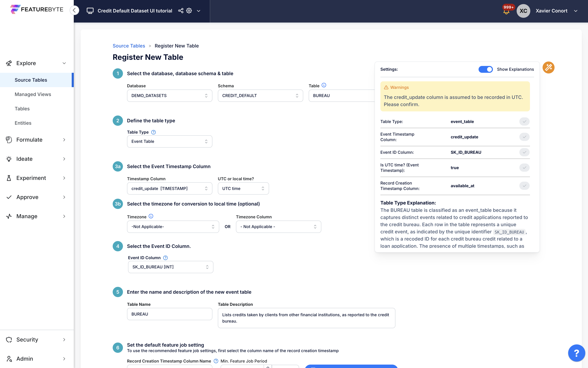Open Managed Views in the sidebar
Image resolution: width=588 pixels, height=368 pixels.
click(33, 94)
